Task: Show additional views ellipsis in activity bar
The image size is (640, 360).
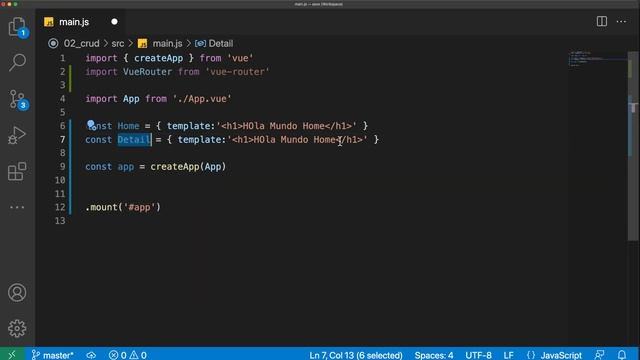Action: click(x=17, y=207)
